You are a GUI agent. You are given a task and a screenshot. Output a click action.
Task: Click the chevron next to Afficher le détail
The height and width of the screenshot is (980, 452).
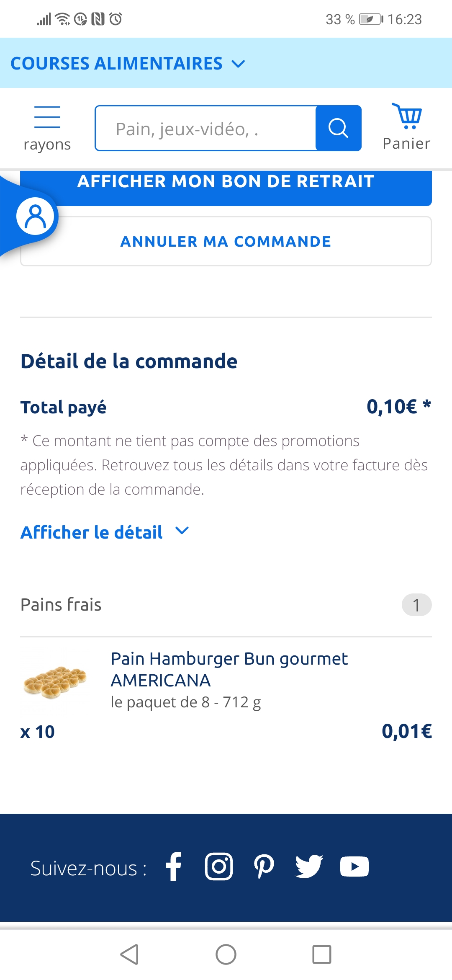tap(182, 531)
